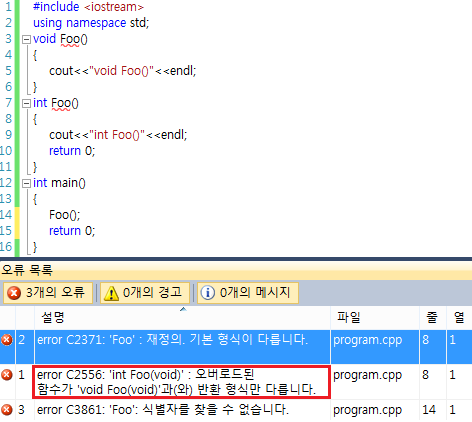This screenshot has width=472, height=422.
Task: Click the cout<<"int Foo()" statement
Action: click(118, 135)
